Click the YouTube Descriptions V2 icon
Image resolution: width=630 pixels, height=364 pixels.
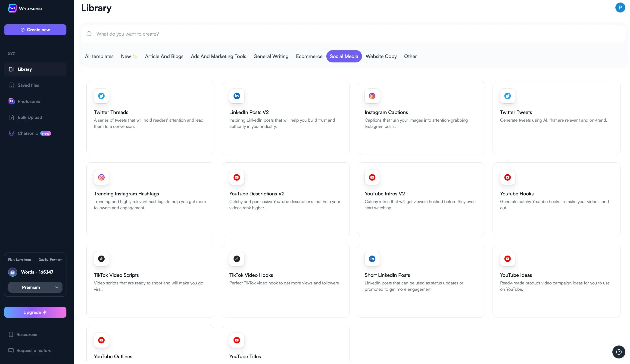pos(237,177)
